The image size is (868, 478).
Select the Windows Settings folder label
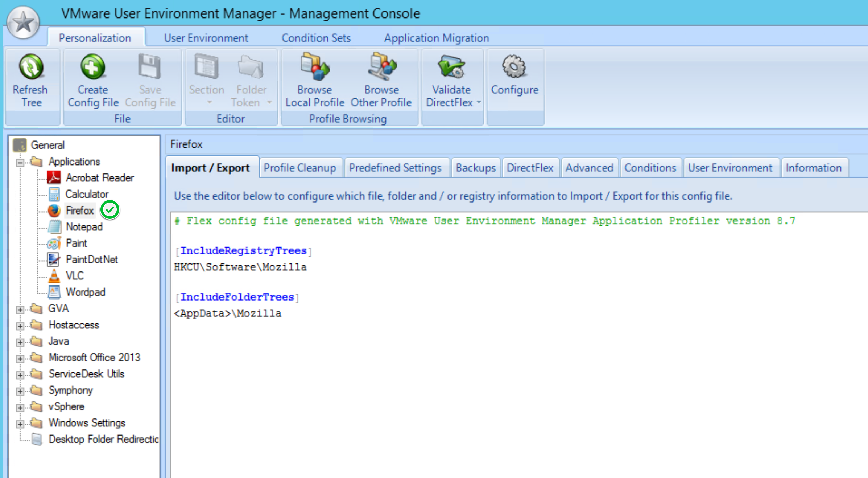point(87,423)
